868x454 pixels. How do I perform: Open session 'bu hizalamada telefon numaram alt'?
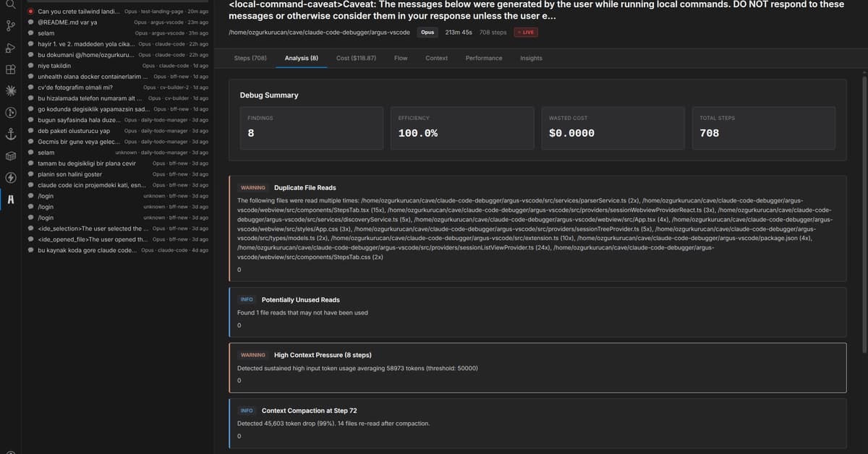click(118, 98)
